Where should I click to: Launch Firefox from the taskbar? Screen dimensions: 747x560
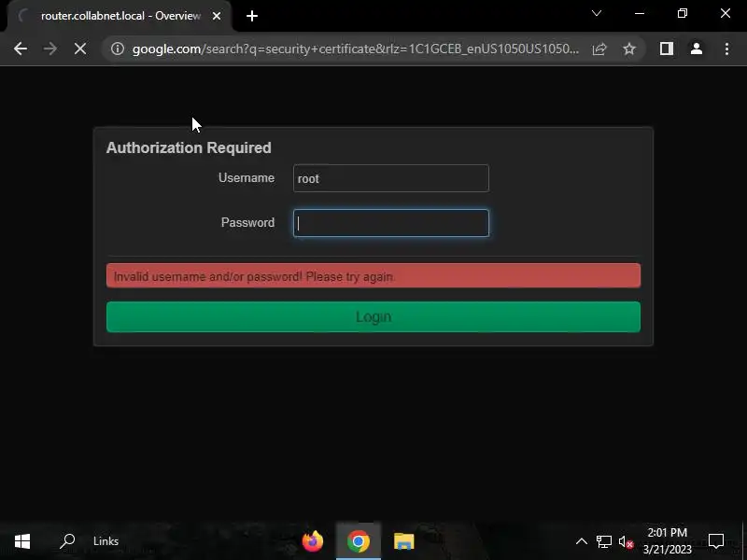pos(313,541)
